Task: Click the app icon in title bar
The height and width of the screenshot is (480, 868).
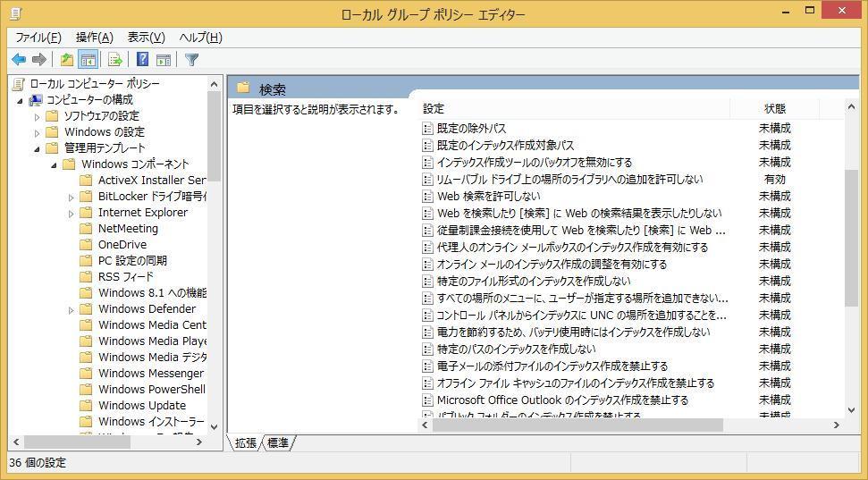Action: click(15, 13)
